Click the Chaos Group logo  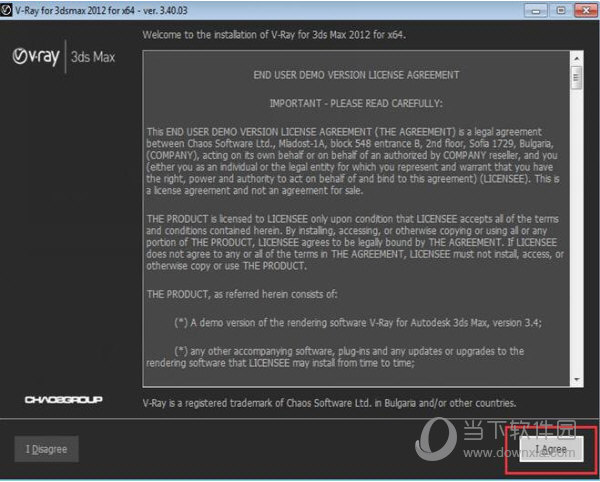(x=64, y=400)
